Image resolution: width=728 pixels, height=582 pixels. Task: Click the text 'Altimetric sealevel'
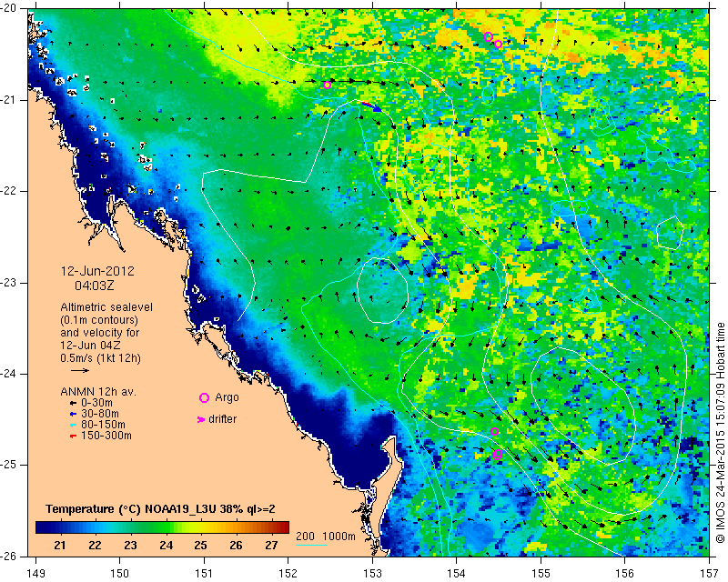pyautogui.click(x=106, y=307)
